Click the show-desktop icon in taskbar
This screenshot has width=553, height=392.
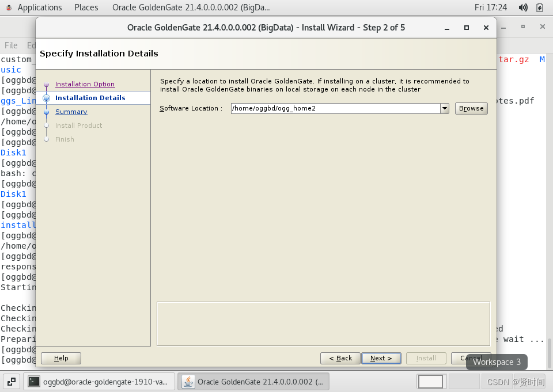tap(12, 382)
